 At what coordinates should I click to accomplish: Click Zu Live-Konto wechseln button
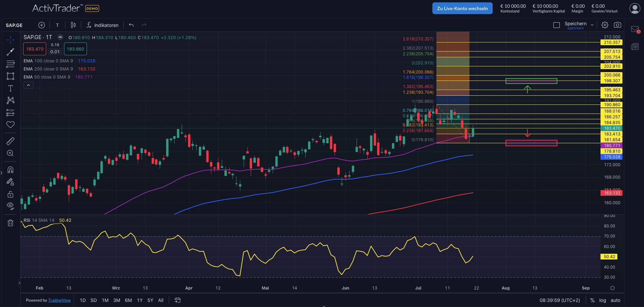coord(462,8)
